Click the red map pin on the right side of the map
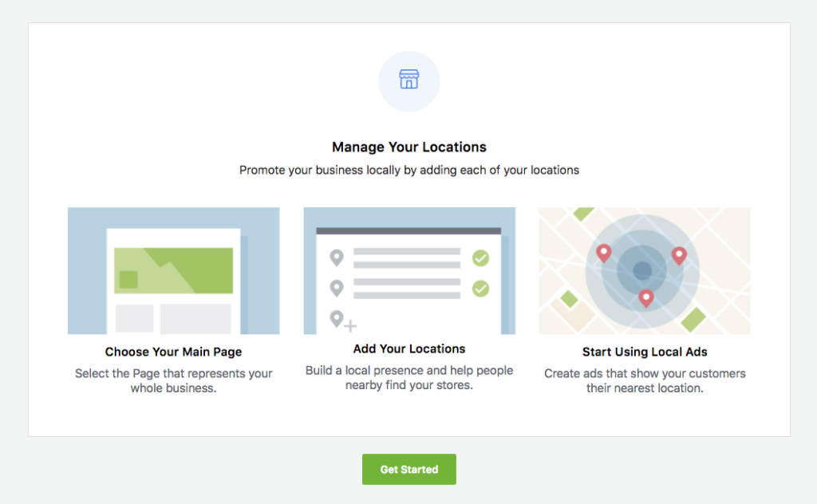Screen dimensions: 817x504 tap(677, 255)
